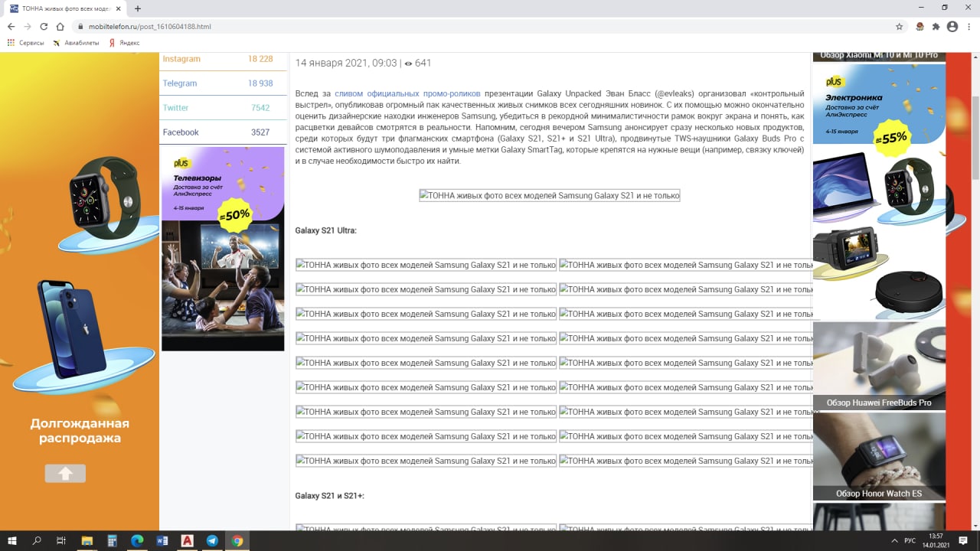
Task: Open the Telegram social link
Action: coord(180,83)
